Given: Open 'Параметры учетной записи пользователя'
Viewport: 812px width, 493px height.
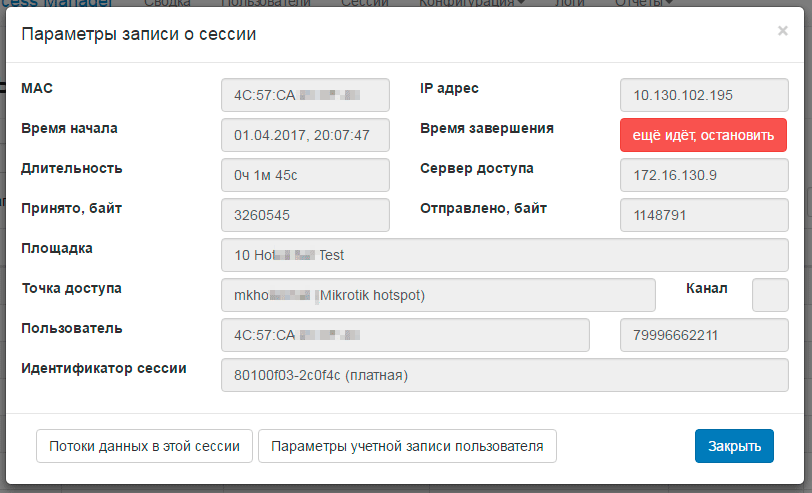Looking at the screenshot, I should [407, 446].
